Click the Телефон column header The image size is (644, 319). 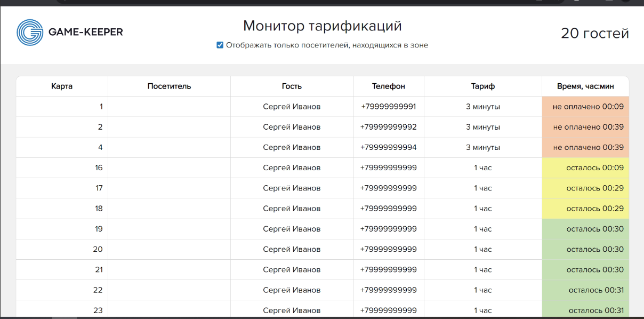pos(389,86)
